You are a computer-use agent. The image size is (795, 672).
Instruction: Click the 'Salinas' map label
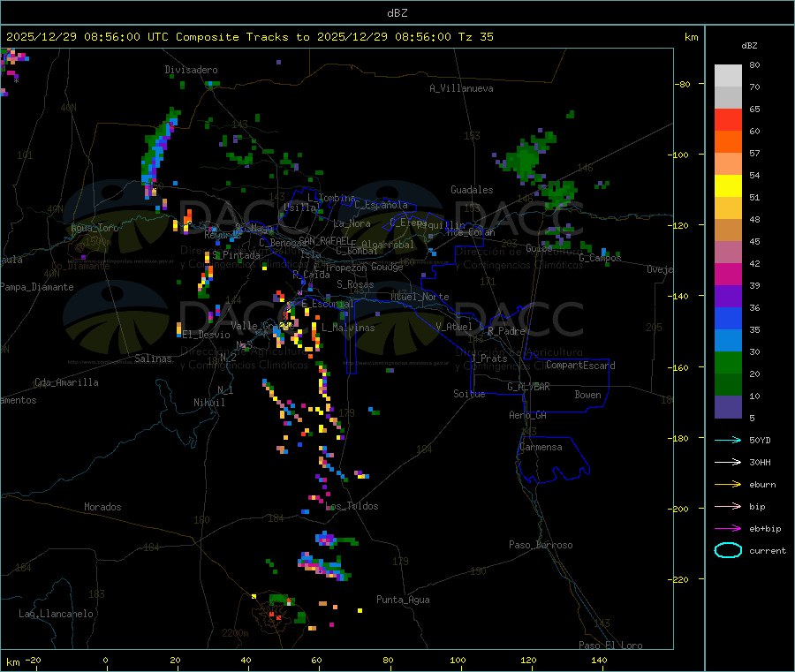click(153, 359)
